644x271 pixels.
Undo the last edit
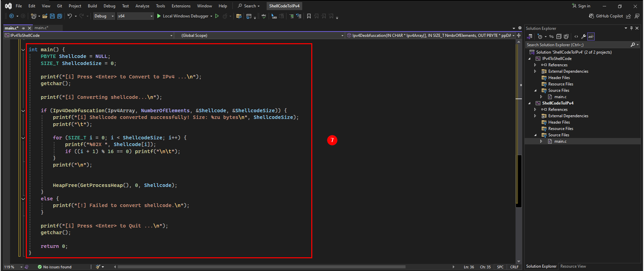coord(69,16)
